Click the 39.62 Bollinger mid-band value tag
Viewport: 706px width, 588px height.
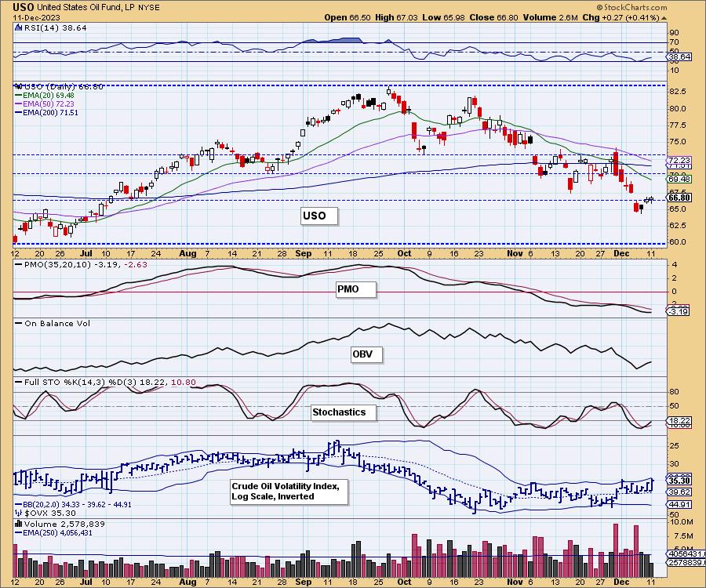tap(679, 492)
